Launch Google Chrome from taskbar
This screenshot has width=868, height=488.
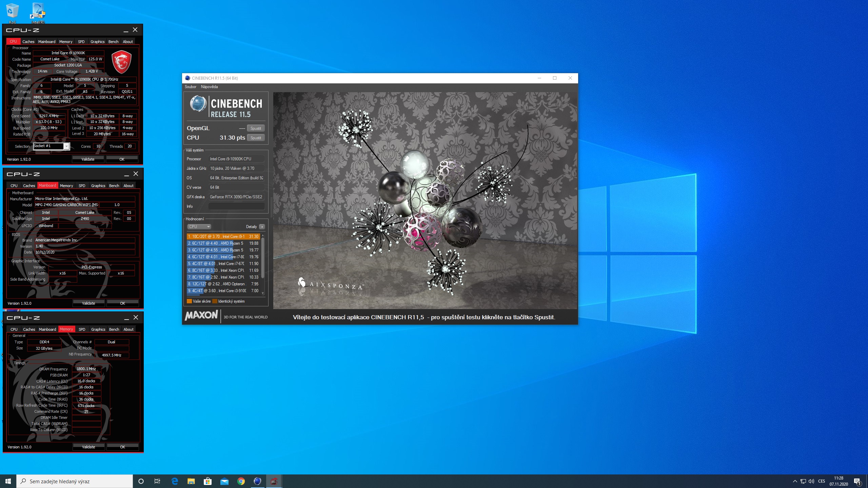241,481
